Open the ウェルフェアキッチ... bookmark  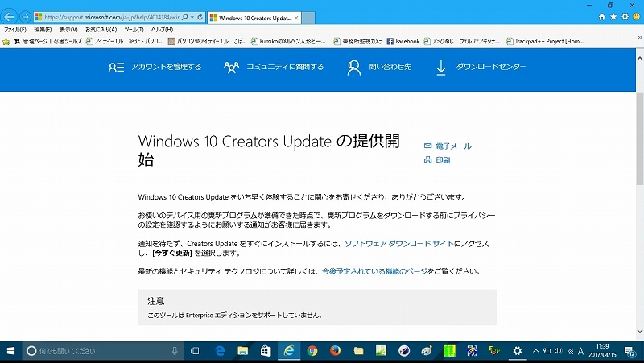tap(479, 42)
